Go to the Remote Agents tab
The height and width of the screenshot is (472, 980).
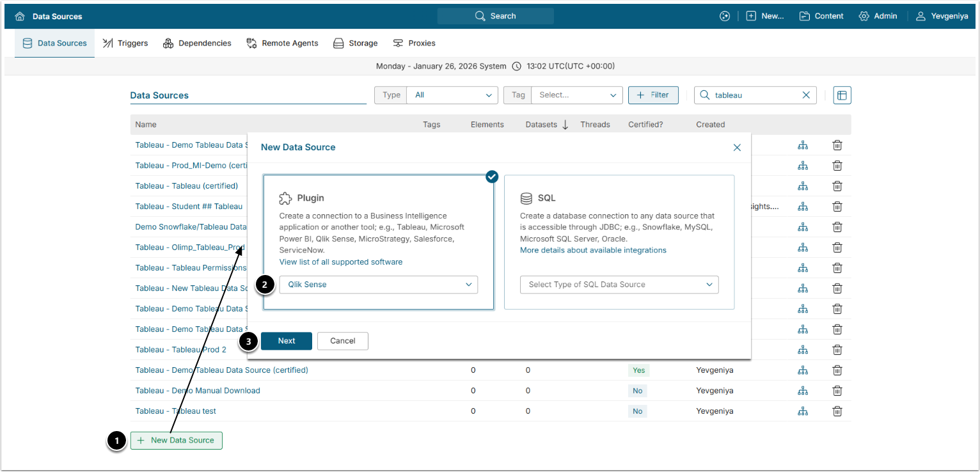click(282, 43)
